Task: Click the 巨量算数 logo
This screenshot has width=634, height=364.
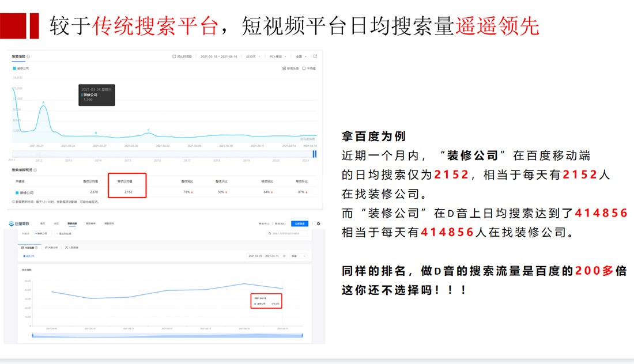Action: [18, 223]
